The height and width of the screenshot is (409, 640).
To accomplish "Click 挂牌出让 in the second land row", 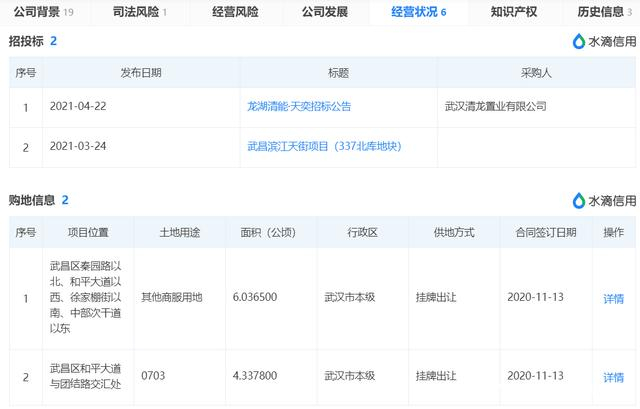I will click(x=436, y=376).
